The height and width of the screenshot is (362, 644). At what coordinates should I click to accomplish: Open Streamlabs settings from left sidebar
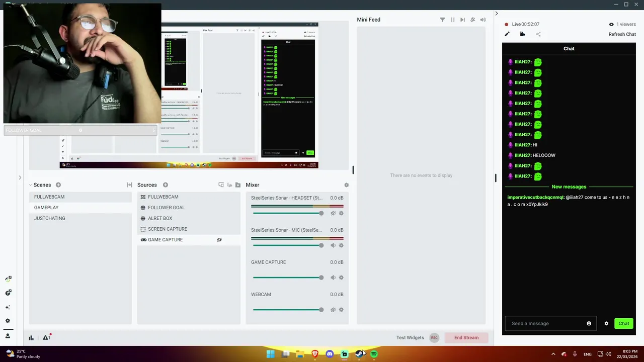pos(8,321)
